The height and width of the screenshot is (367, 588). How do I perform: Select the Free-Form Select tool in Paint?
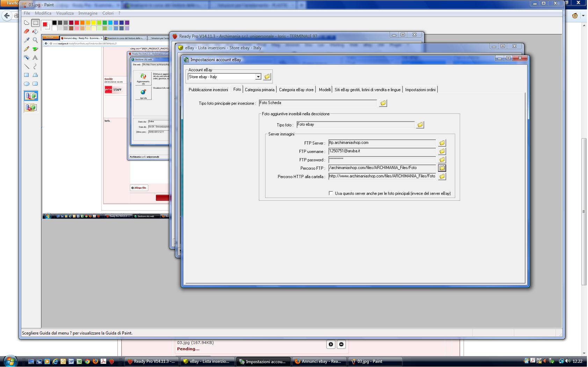click(x=27, y=23)
